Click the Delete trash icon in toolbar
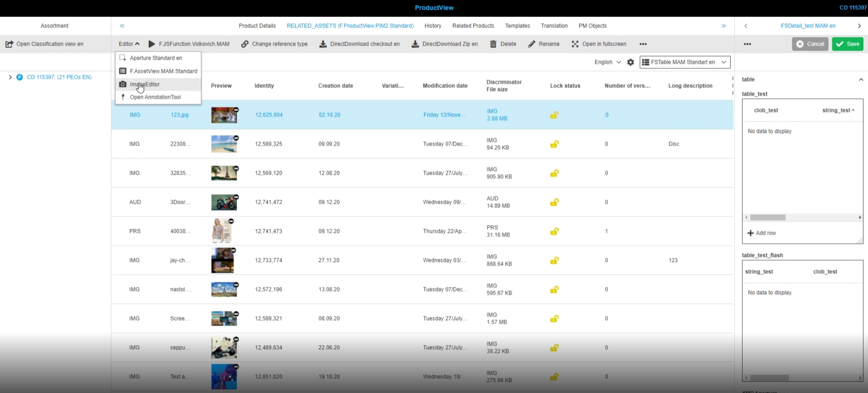The width and height of the screenshot is (868, 393). [x=493, y=44]
